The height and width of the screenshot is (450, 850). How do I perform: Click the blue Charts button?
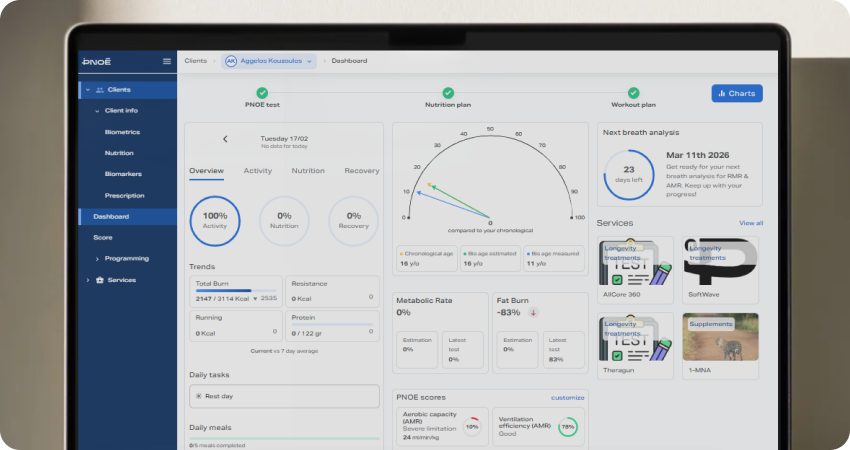pos(736,93)
